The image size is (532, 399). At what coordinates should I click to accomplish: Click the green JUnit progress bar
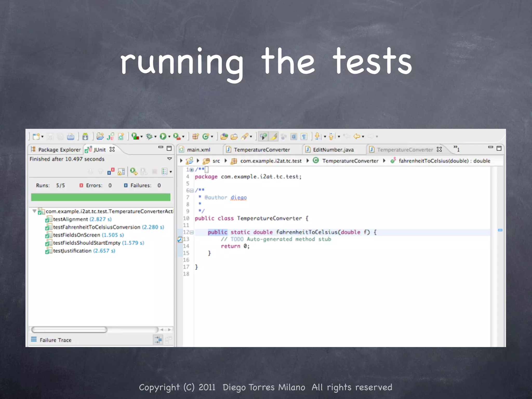(101, 197)
